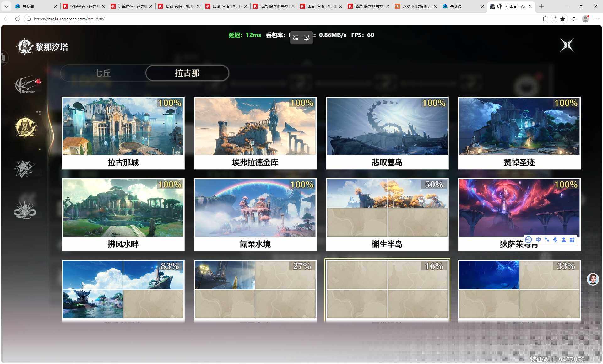Close the 客服列表 browser tab
Screen dimensions: 603x364
coord(103,6)
